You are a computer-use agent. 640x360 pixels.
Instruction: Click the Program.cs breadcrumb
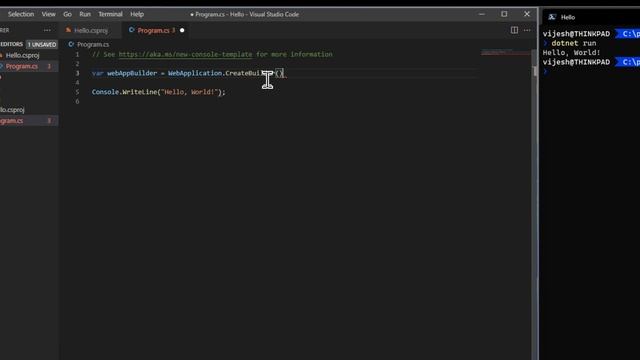point(93,44)
